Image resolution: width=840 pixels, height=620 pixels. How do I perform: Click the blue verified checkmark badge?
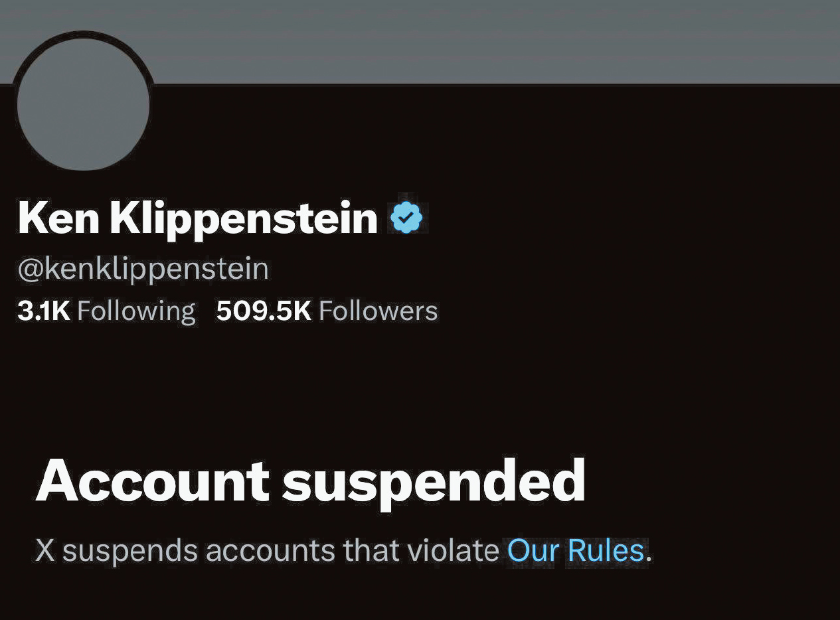click(x=406, y=218)
